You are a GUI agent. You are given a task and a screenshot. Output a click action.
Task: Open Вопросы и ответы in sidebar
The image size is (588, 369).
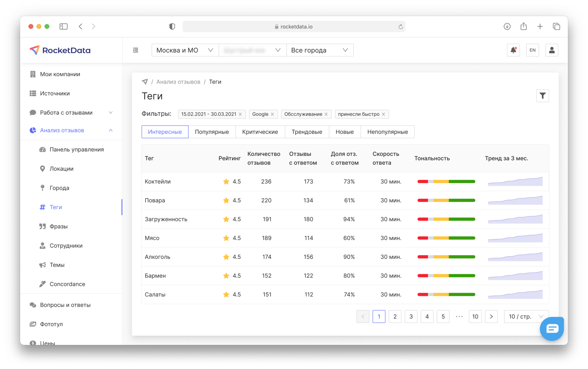71,305
